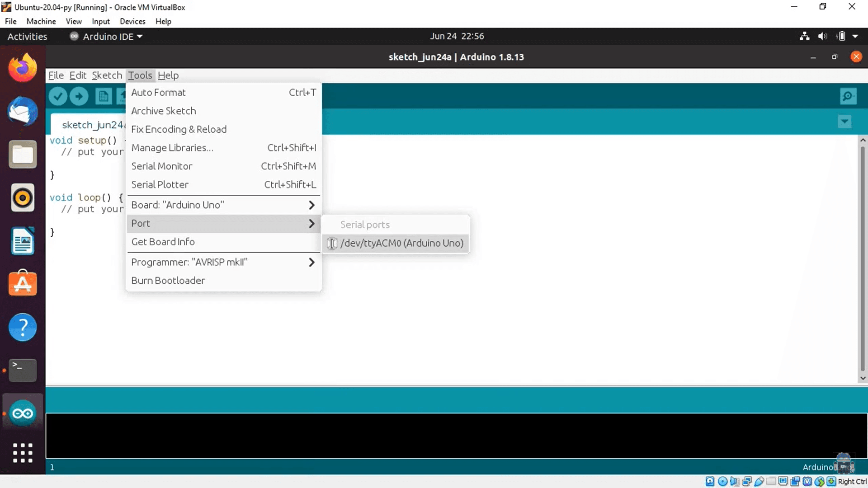
Task: Open the Arduino Edit menu
Action: point(78,75)
